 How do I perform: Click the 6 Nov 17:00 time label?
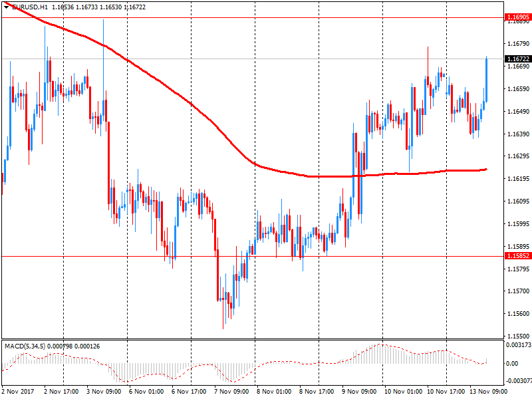tap(189, 391)
